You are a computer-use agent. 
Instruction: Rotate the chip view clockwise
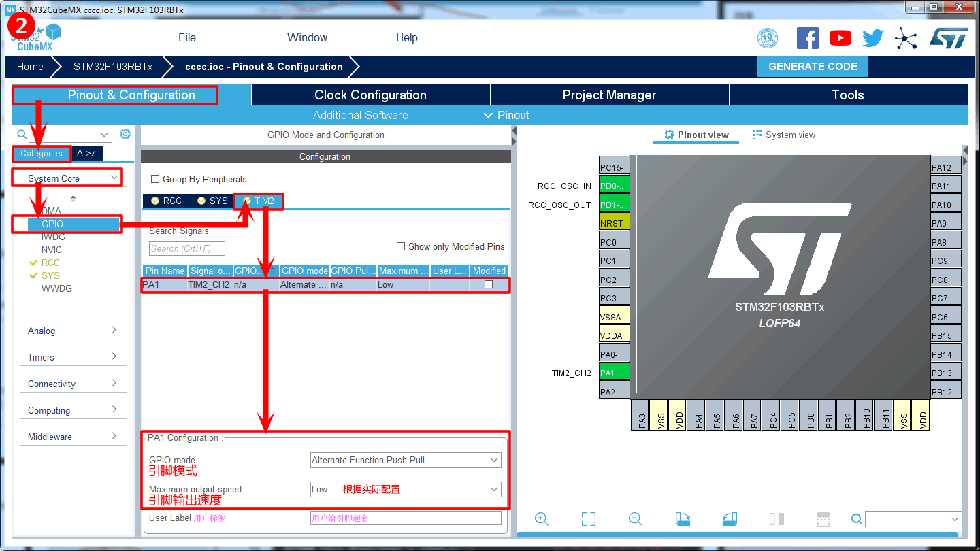click(x=683, y=519)
